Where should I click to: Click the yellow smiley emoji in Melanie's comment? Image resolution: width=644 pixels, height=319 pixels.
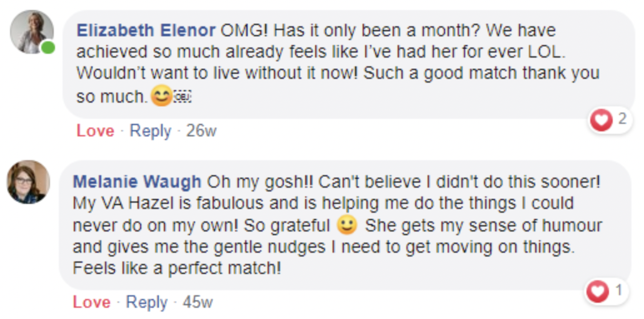346,224
